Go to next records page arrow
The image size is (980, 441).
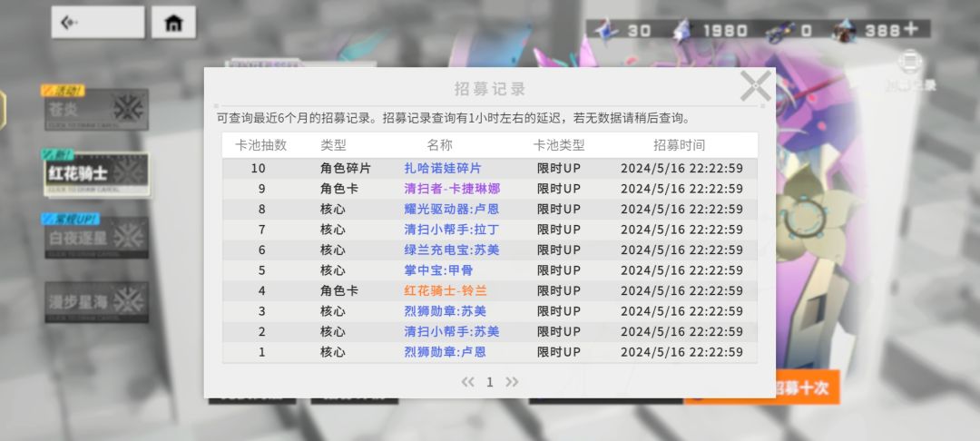coord(512,382)
